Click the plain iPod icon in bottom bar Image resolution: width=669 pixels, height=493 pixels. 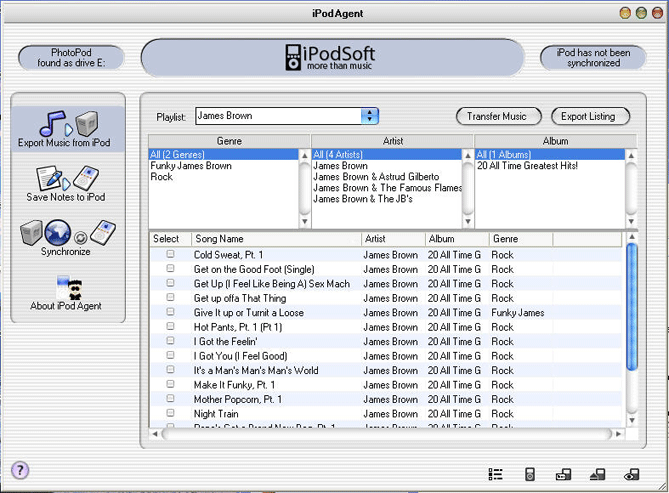[x=529, y=474]
